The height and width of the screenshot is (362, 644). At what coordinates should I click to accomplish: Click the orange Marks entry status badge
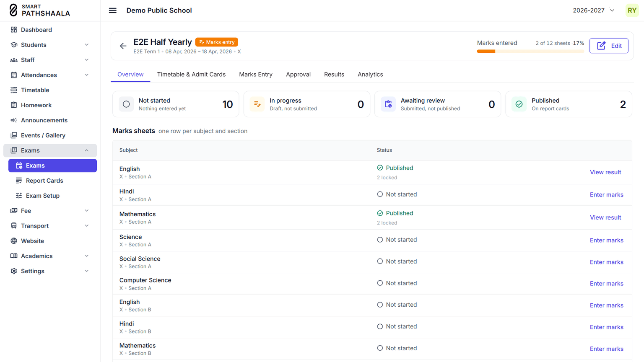[217, 42]
